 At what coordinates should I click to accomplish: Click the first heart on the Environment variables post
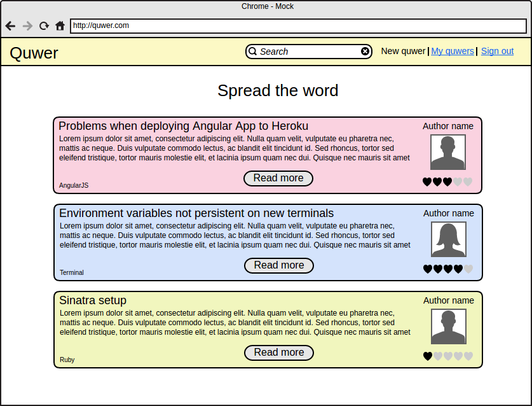428,269
